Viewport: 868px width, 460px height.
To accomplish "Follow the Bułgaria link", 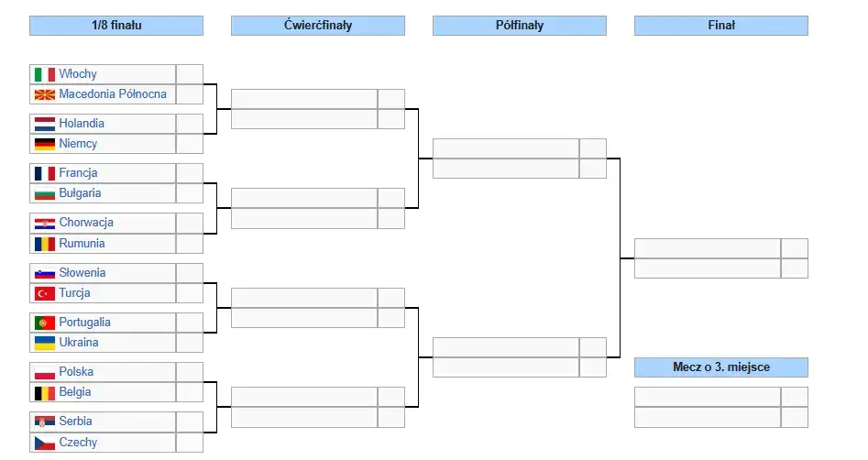I will (80, 193).
